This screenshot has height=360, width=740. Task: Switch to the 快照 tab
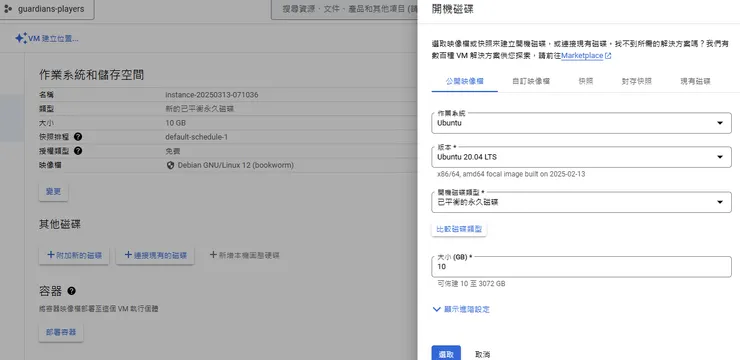(586, 81)
